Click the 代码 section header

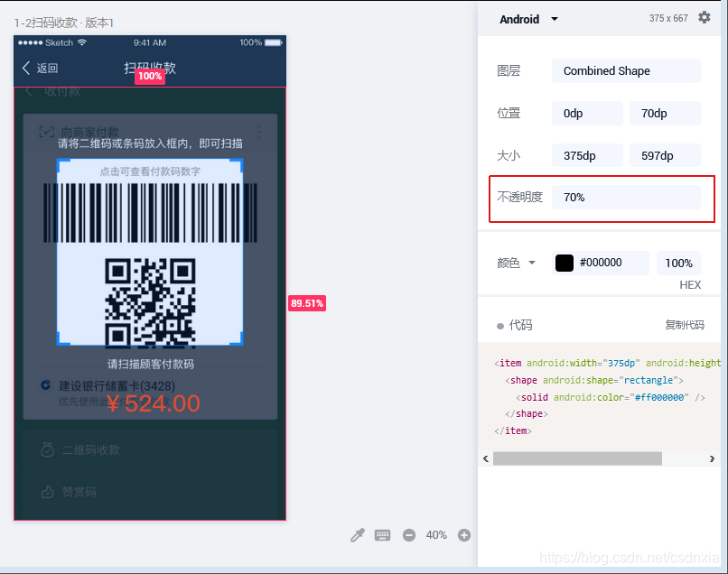click(x=515, y=325)
